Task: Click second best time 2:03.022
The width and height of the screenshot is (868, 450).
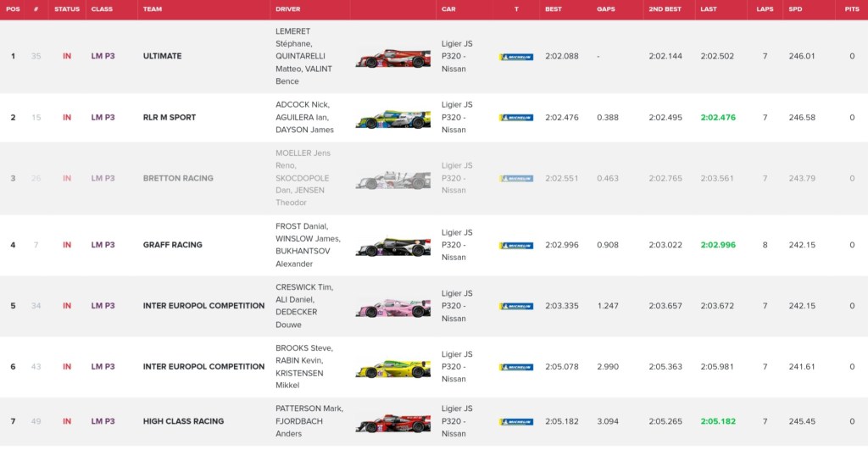Action: pos(665,245)
